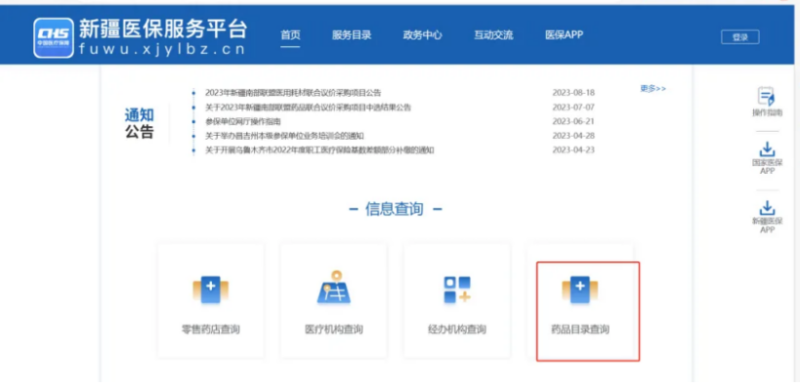
Task: Open the 乌鲁木齐市2022年度职工医疗保险 notice
Action: (x=319, y=150)
